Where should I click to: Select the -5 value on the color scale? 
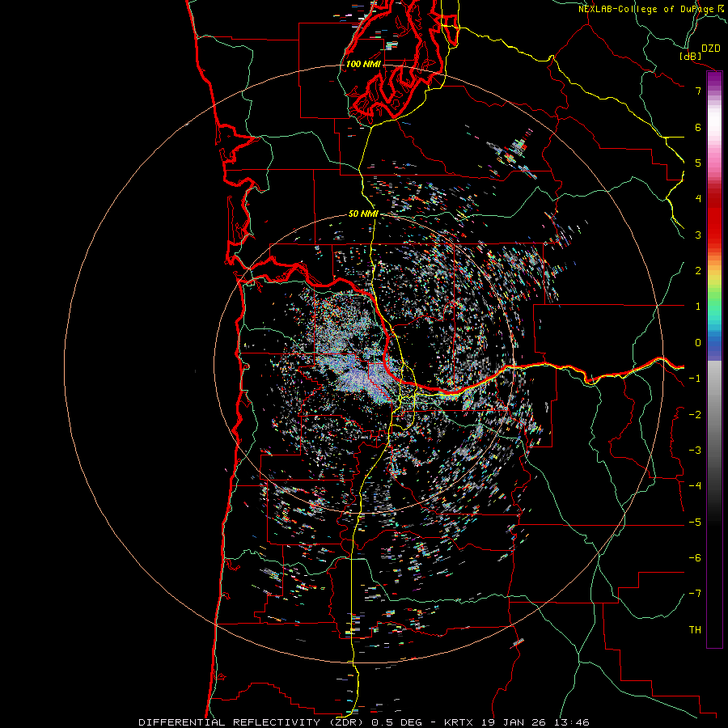click(x=695, y=523)
